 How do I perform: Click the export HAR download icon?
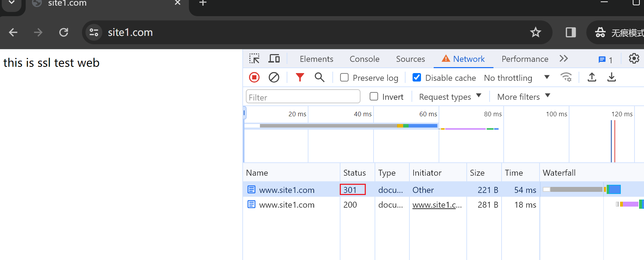(x=612, y=77)
